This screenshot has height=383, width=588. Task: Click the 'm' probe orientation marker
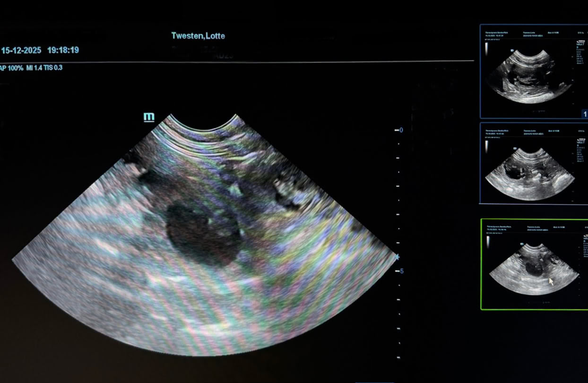point(149,117)
